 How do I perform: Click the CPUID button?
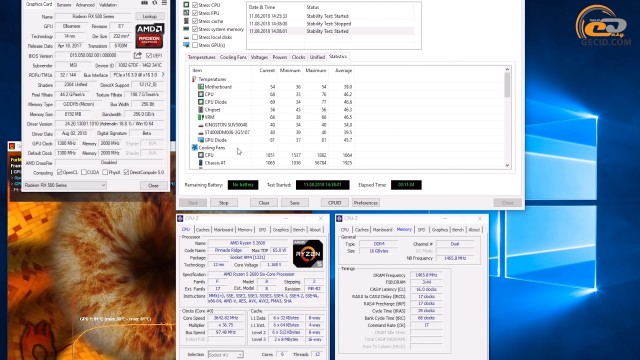[335, 203]
